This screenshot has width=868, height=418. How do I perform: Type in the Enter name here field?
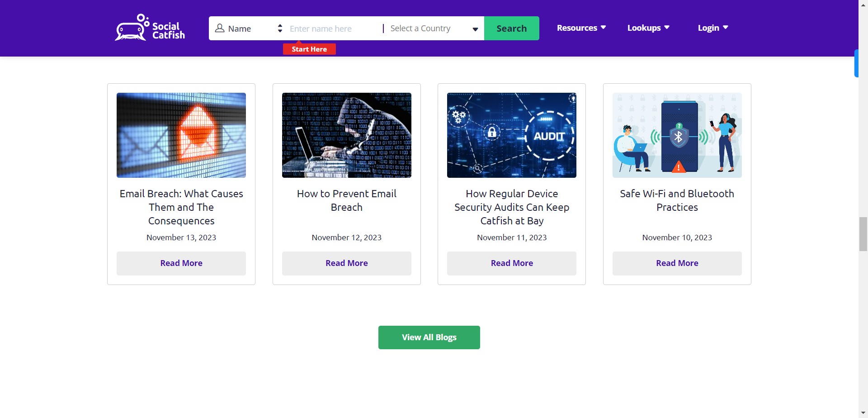[x=332, y=28]
